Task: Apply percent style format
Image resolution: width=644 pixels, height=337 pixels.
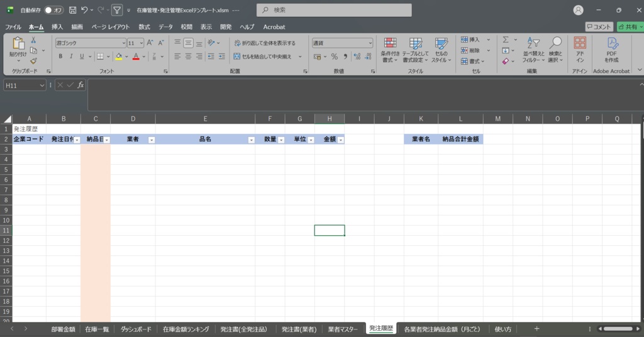Action: click(x=335, y=57)
